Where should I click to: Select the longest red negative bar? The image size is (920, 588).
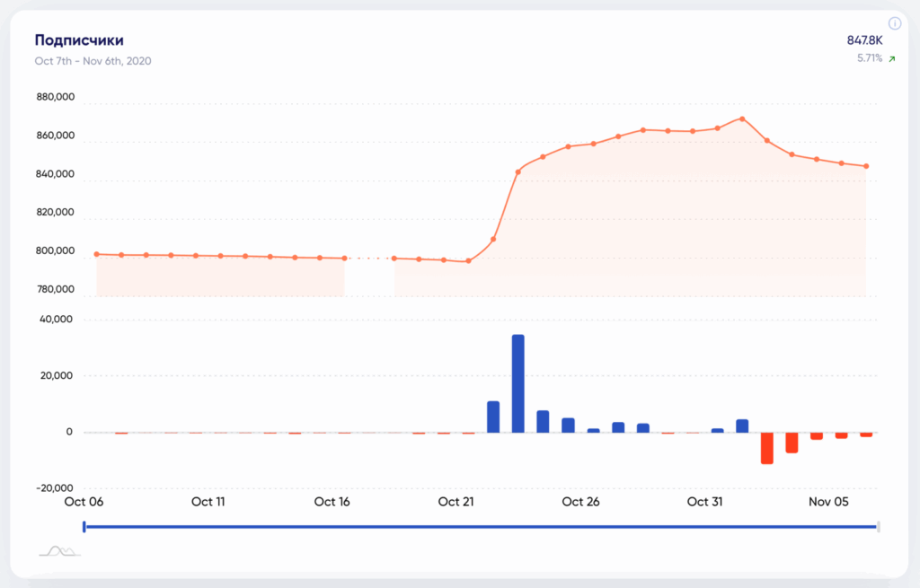pos(766,448)
